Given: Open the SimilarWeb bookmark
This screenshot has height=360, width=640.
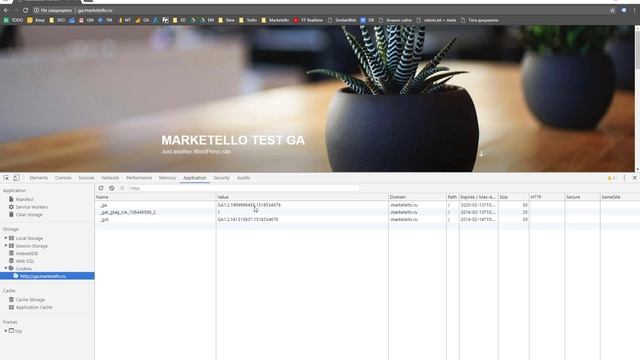Looking at the screenshot, I should tap(342, 20).
